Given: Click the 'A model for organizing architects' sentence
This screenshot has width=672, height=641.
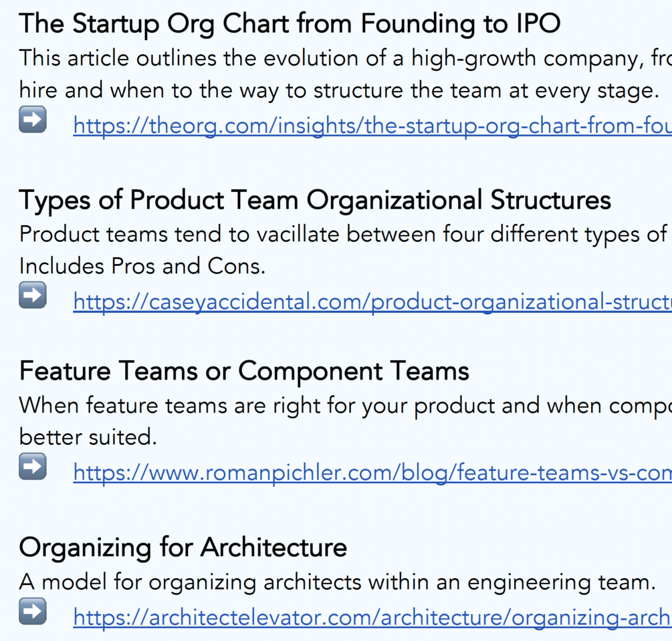Looking at the screenshot, I should pos(337,582).
